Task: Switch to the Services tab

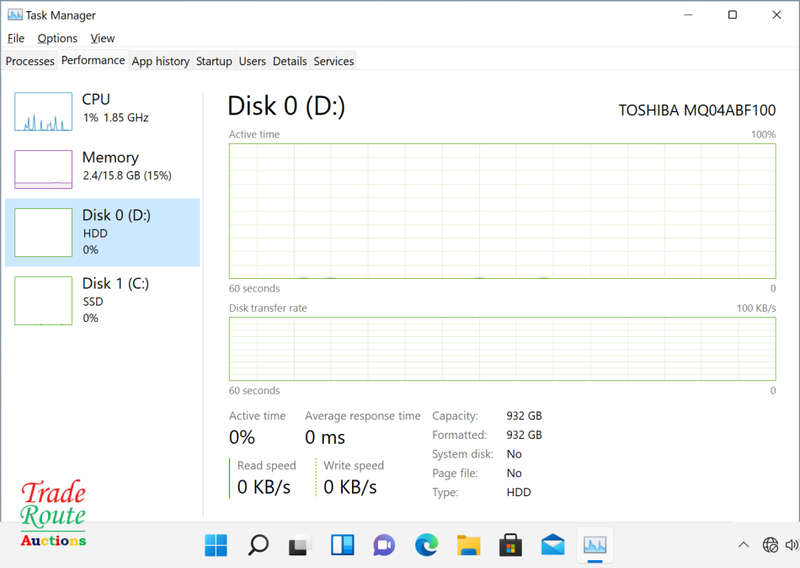Action: click(334, 61)
